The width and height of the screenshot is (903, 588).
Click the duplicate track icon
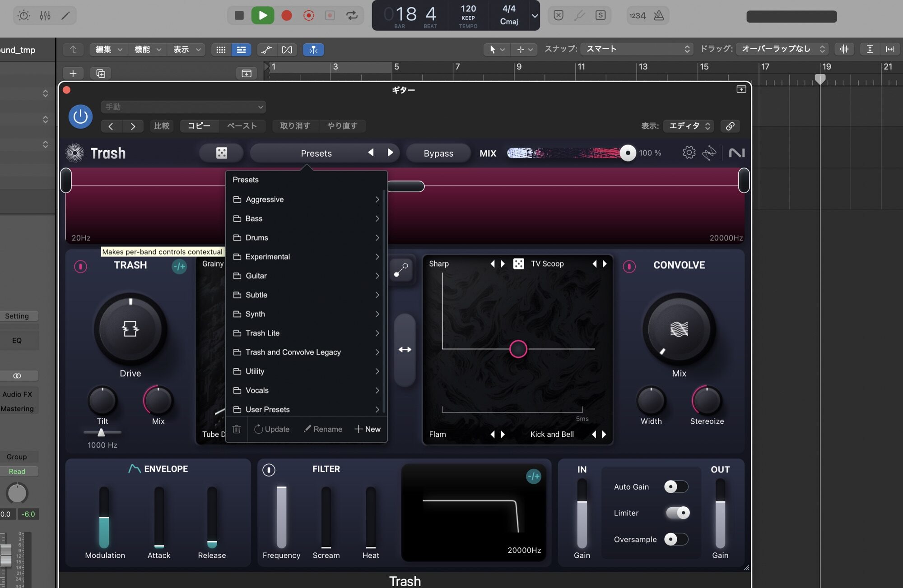coord(101,73)
